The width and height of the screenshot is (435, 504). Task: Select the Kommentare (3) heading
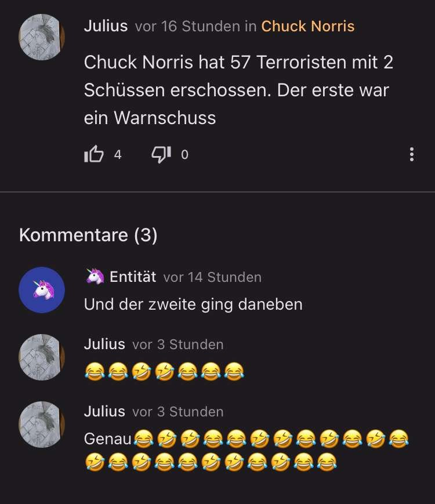(88, 235)
